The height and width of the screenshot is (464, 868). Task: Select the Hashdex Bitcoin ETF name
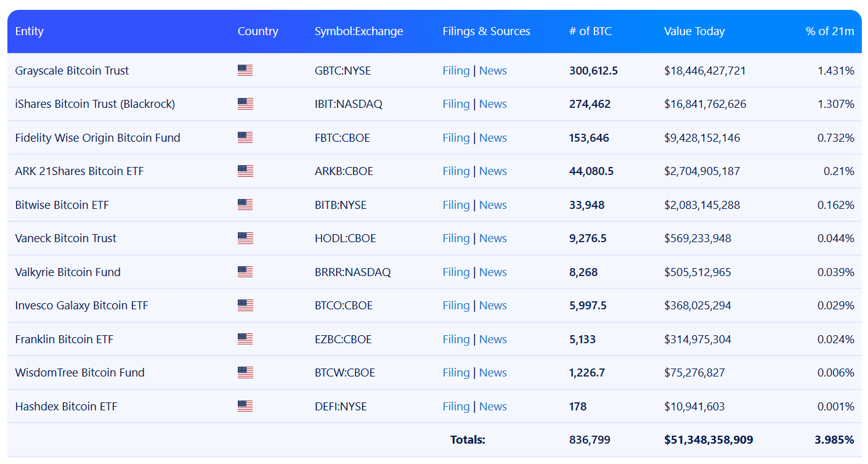coord(66,407)
